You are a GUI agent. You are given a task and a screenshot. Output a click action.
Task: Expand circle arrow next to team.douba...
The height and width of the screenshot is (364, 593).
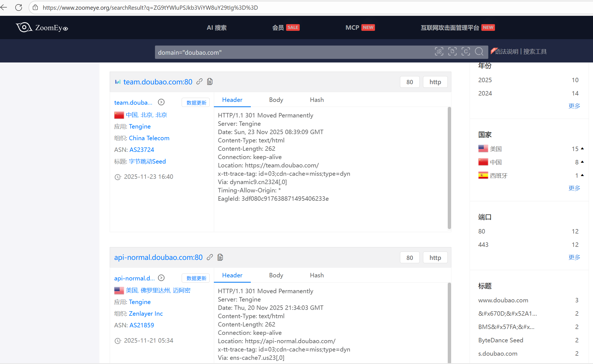click(x=161, y=102)
